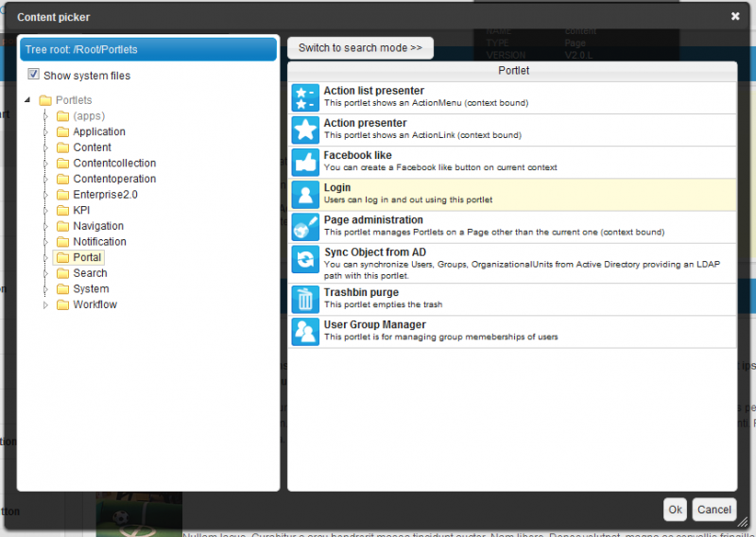Click the Notification folder icon

click(62, 242)
